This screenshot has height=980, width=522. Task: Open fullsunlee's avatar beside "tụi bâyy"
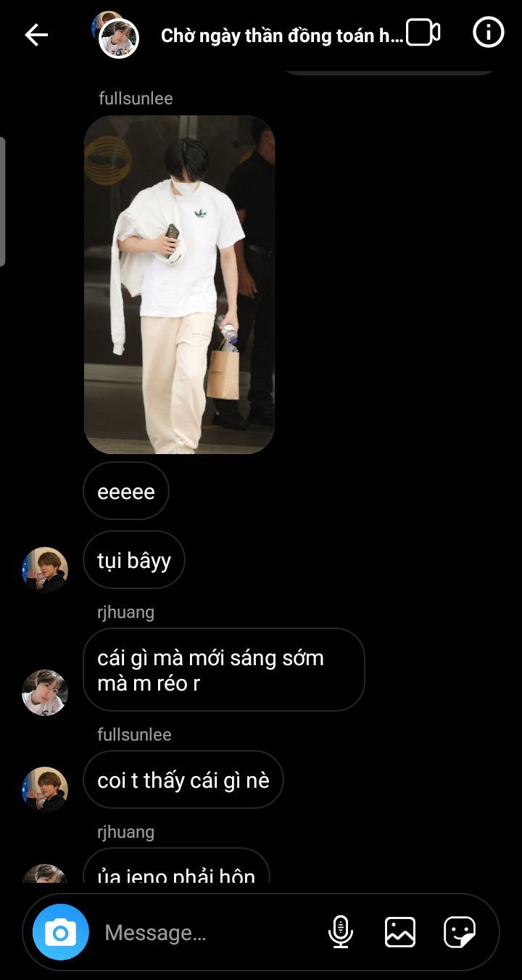click(45, 570)
